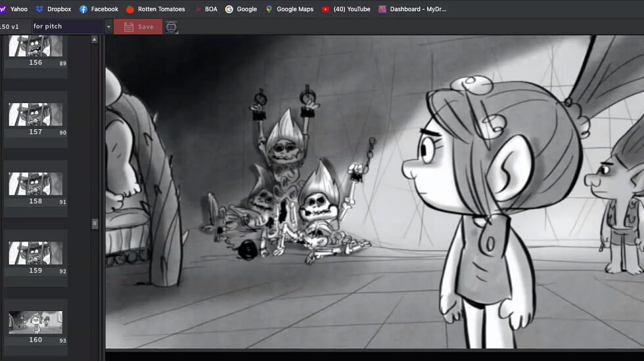Click frame number 89 label

click(63, 64)
